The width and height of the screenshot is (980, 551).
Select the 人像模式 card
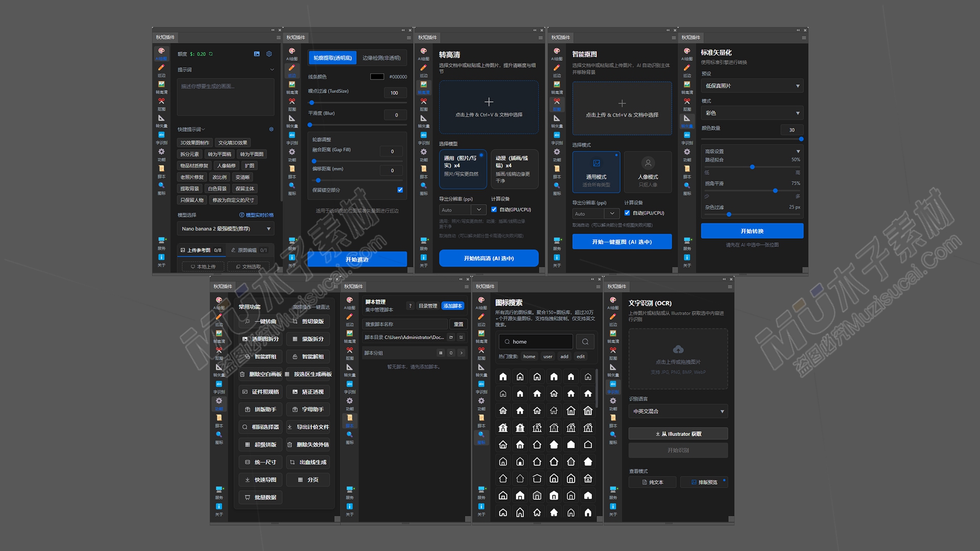[648, 172]
